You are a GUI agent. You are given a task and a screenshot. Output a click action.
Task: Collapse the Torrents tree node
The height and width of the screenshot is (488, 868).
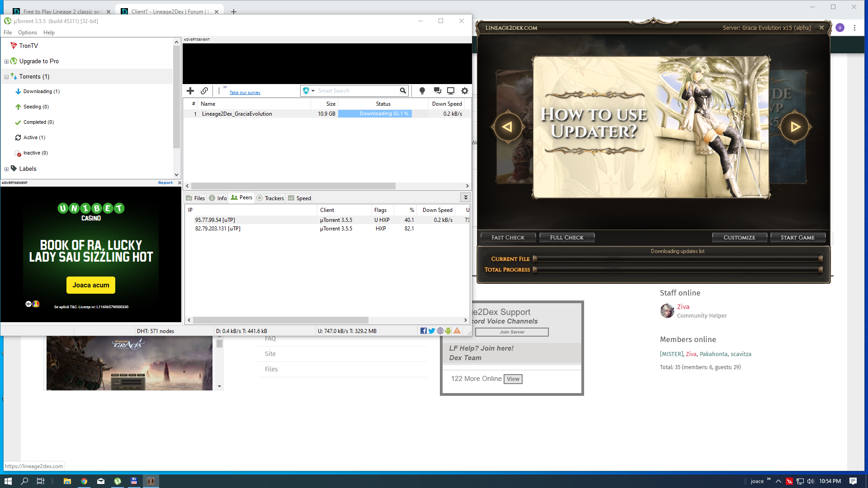[6, 77]
